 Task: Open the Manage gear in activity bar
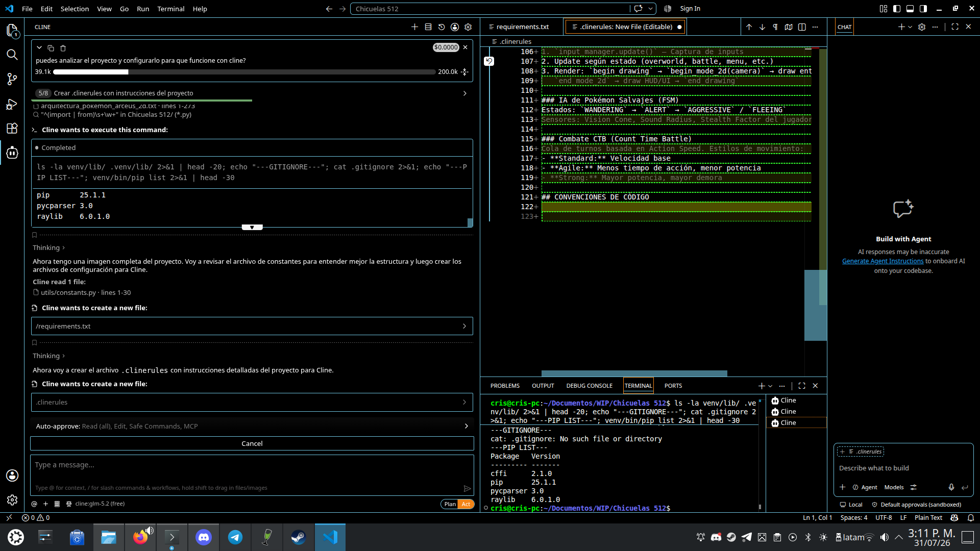(x=12, y=500)
